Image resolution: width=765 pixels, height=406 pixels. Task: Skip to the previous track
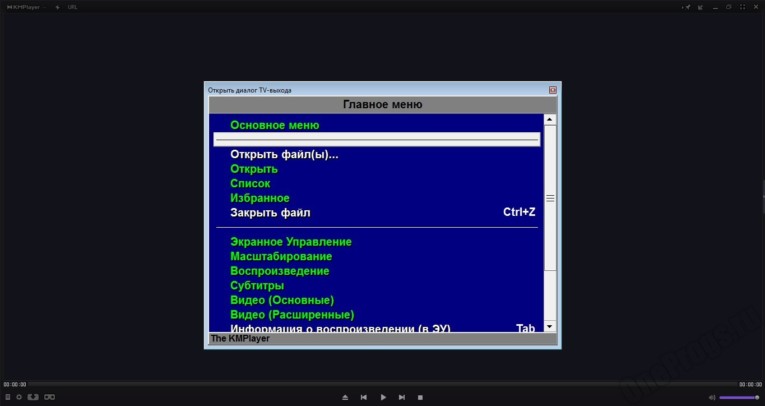click(363, 398)
